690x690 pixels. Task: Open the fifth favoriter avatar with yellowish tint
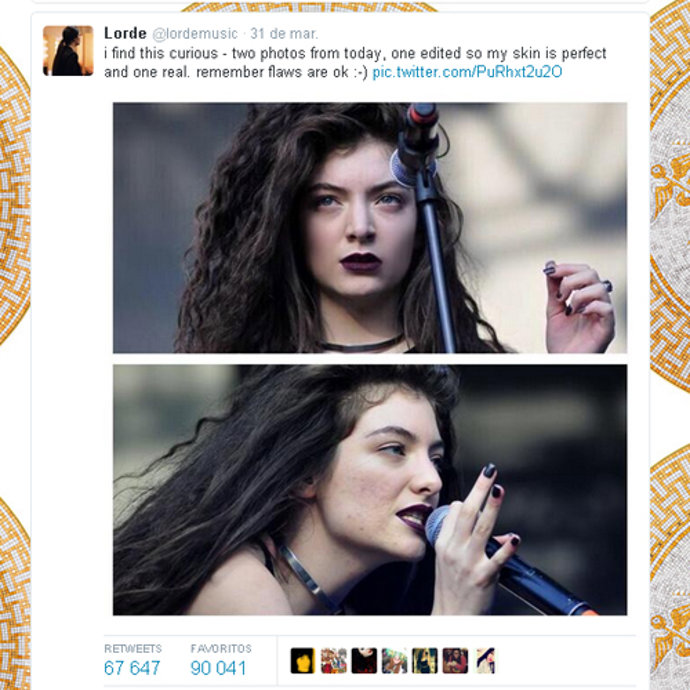[x=425, y=661]
